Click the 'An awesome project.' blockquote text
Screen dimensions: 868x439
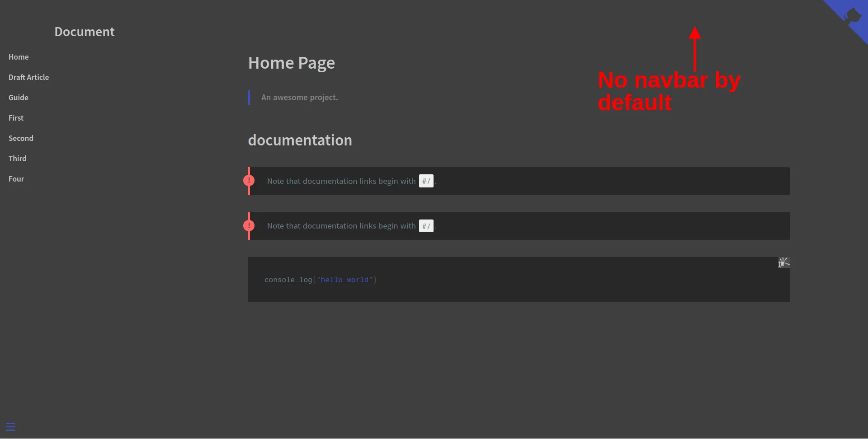[299, 98]
